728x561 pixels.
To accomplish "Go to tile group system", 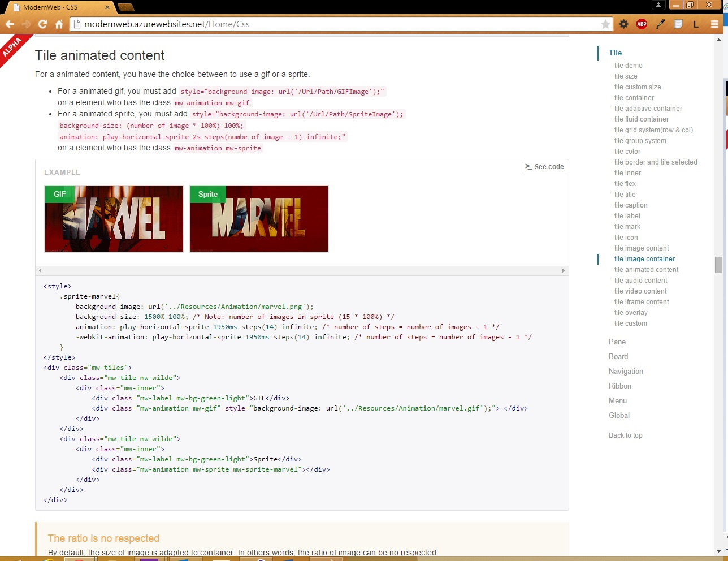I will (640, 141).
